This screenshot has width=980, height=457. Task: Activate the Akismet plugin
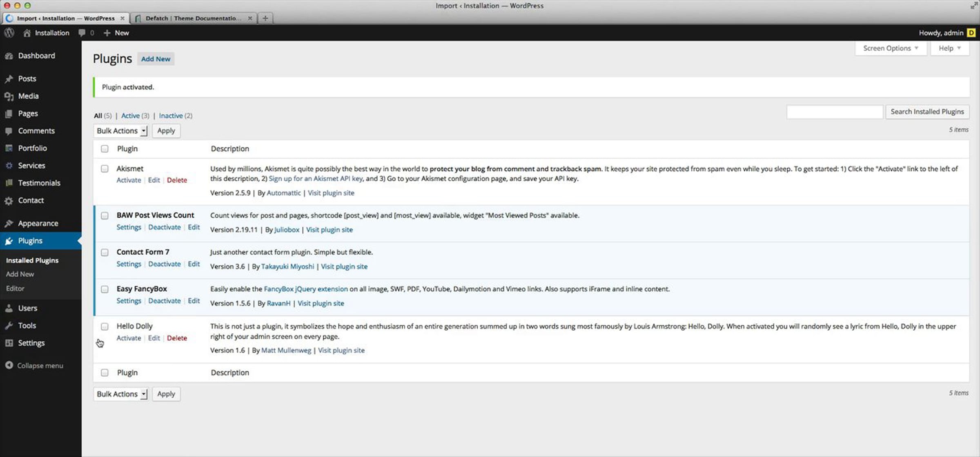coord(129,180)
